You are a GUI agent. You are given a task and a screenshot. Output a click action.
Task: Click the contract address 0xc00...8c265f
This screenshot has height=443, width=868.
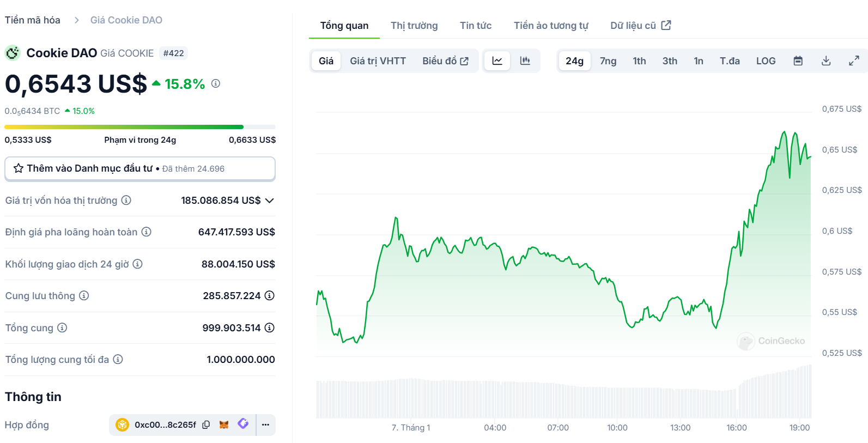pyautogui.click(x=165, y=425)
